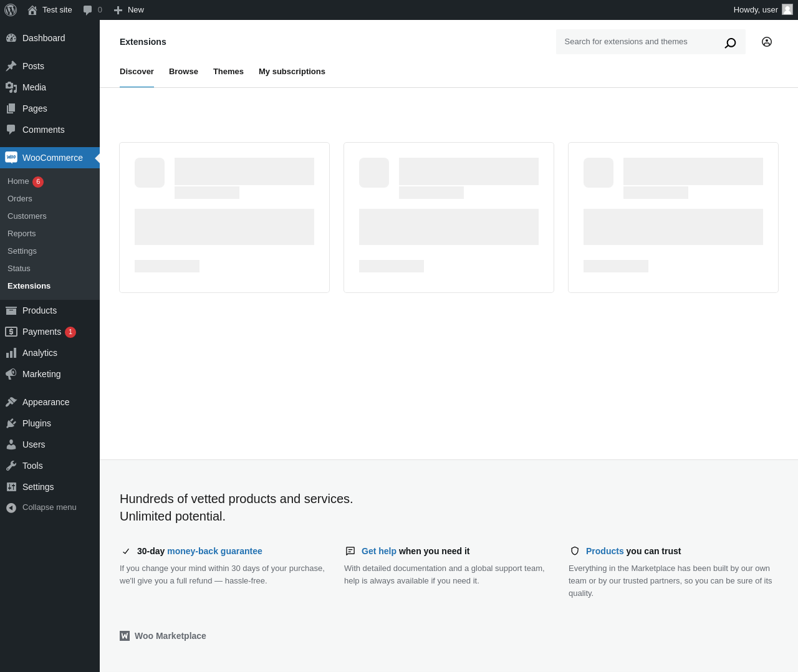Click "Hundreds of vetted products and services." heading
Image resolution: width=798 pixels, height=672 pixels.
coord(236,499)
